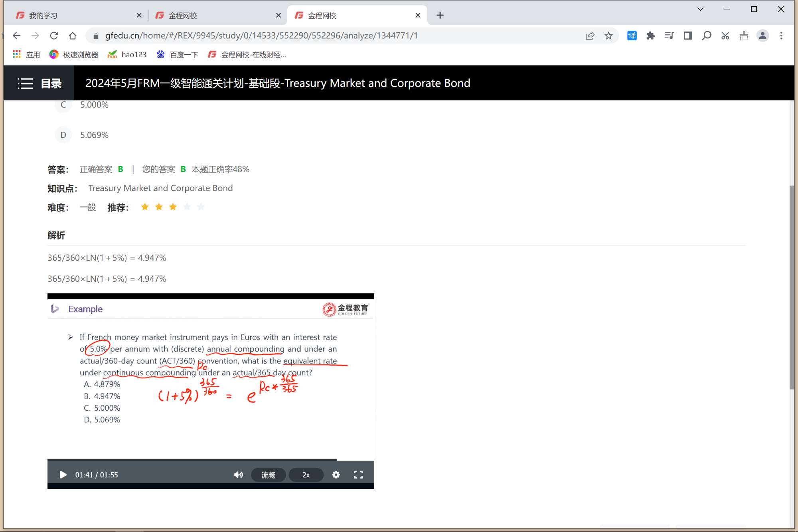Screen dimensions: 798x532
Task: Mute the video volume speaker icon
Action: click(238, 475)
